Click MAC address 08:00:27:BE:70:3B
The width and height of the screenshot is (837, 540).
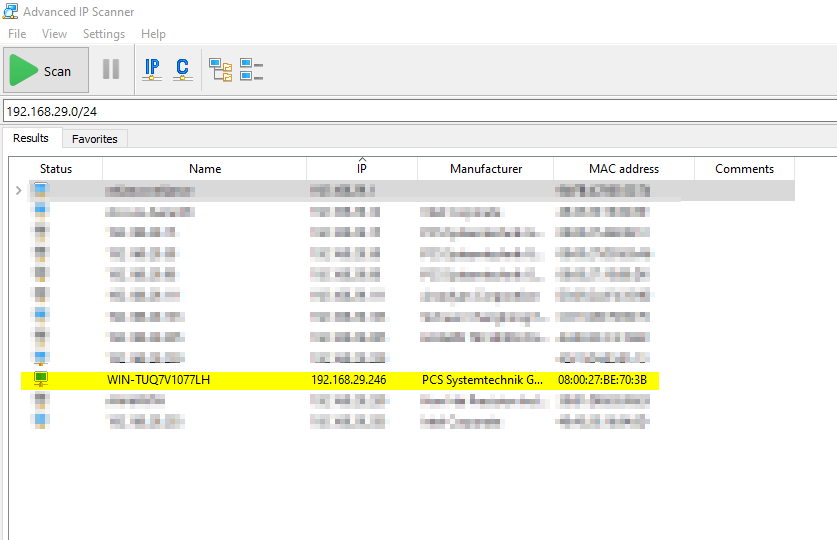pyautogui.click(x=602, y=380)
